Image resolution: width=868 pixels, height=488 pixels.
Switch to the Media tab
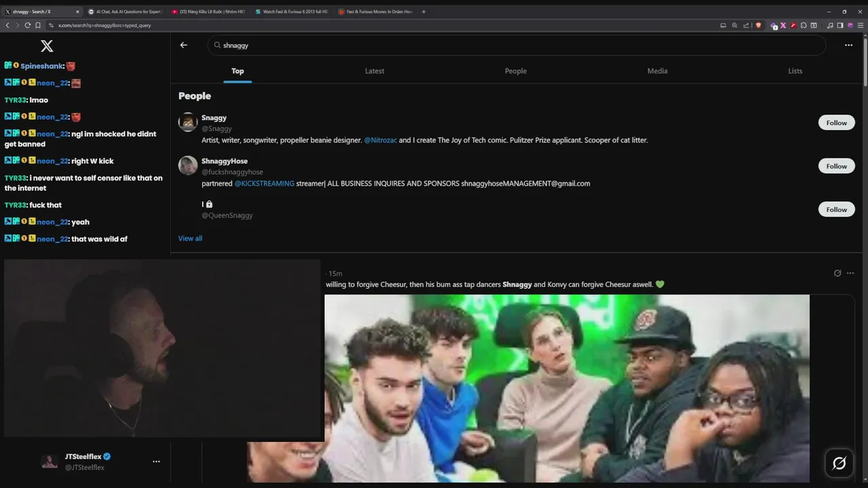657,70
